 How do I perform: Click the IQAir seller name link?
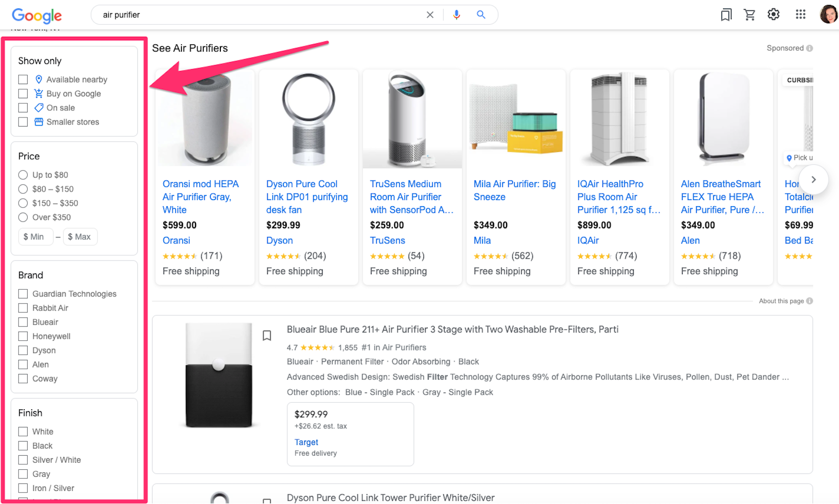pos(588,240)
